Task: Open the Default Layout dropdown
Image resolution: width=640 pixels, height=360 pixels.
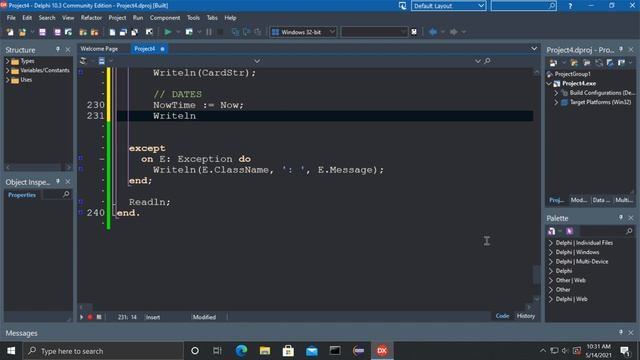Action: pos(481,6)
